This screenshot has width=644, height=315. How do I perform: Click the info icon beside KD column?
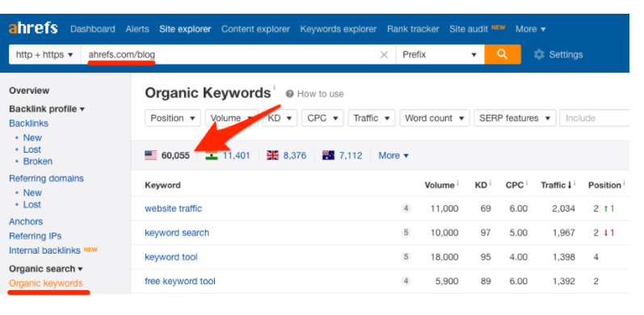490,183
